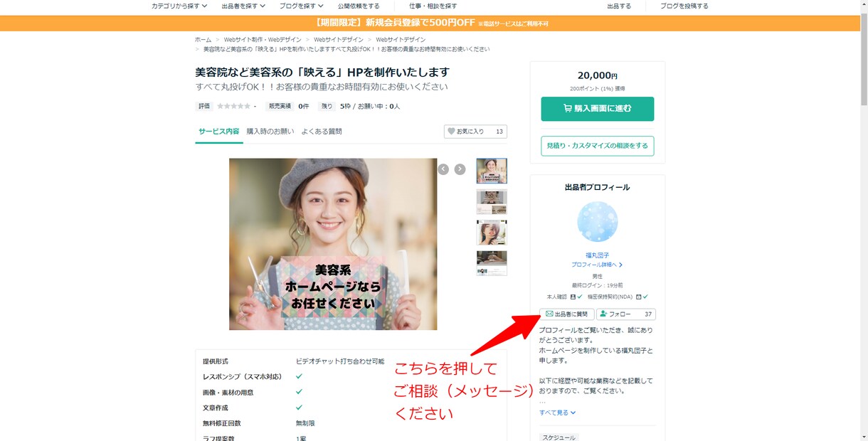Click the service title heading text

click(x=322, y=73)
